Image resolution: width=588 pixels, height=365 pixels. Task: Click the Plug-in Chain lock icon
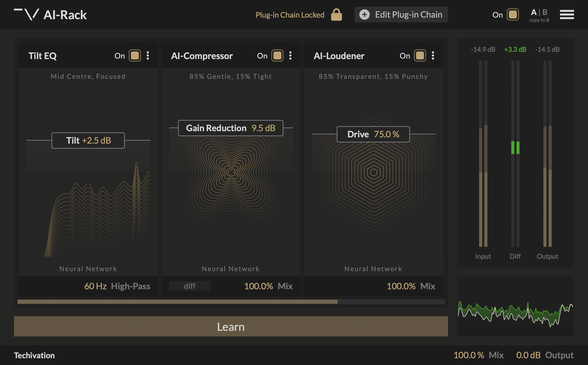pyautogui.click(x=336, y=15)
